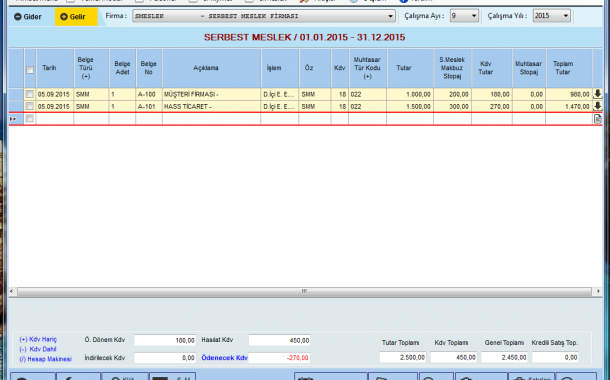This screenshot has width=610, height=380.
Task: Click the new-row indicator arrow at the row header
Action: coord(13,119)
